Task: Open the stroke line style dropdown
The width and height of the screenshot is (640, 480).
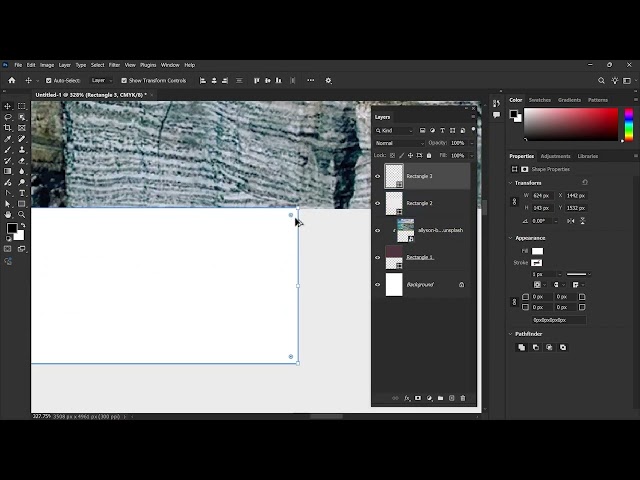Action: pyautogui.click(x=578, y=274)
